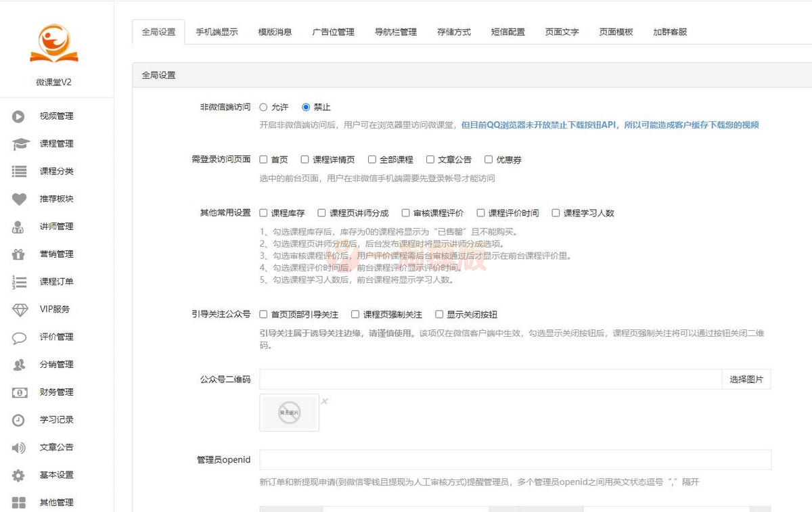Click the 选择图片 button
Screen dimensions: 812x512
pos(746,379)
